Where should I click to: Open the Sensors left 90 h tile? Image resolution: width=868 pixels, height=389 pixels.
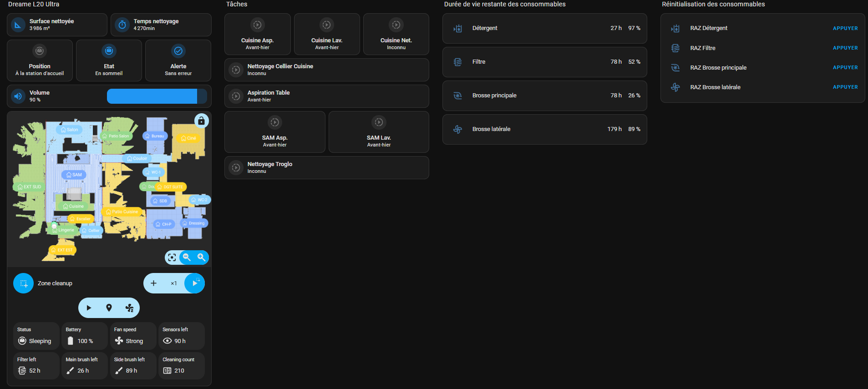click(182, 336)
